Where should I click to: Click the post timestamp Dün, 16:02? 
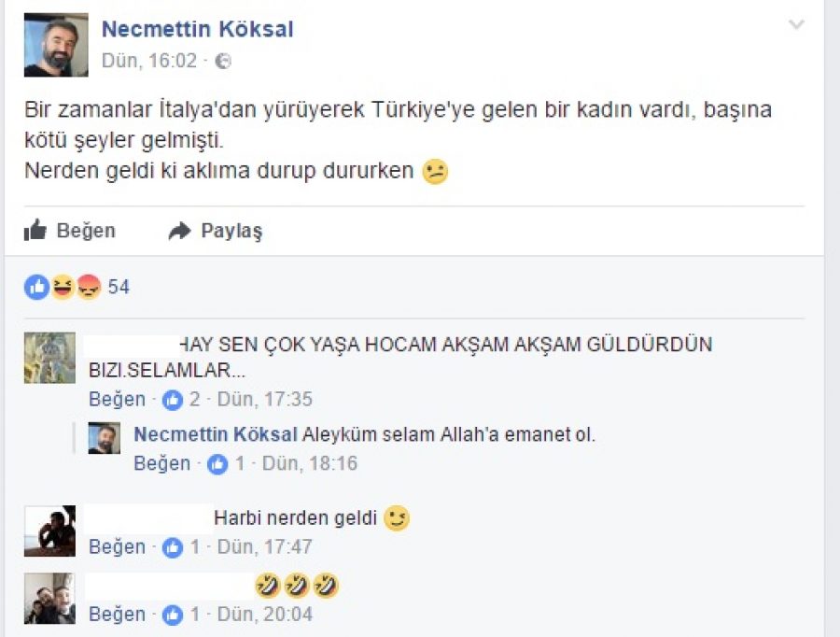click(x=149, y=62)
